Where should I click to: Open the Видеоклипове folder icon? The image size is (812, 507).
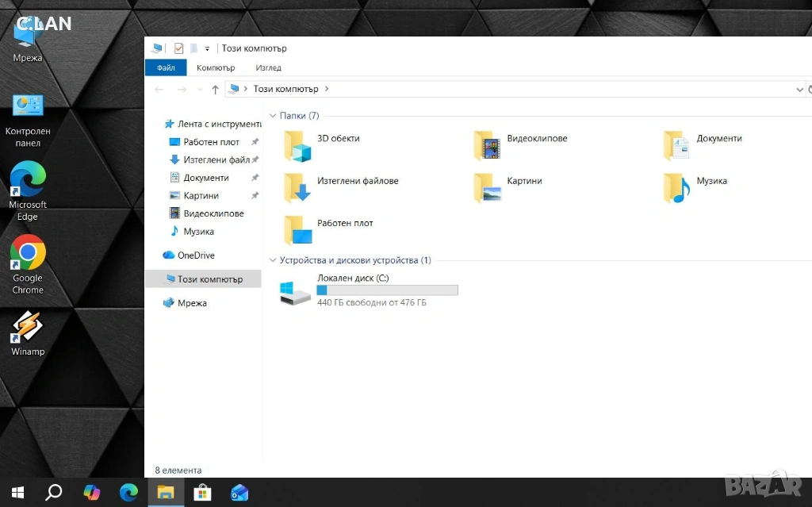(x=488, y=145)
